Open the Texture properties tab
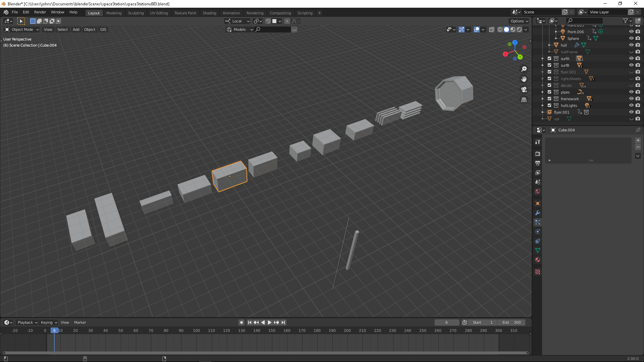 538,272
